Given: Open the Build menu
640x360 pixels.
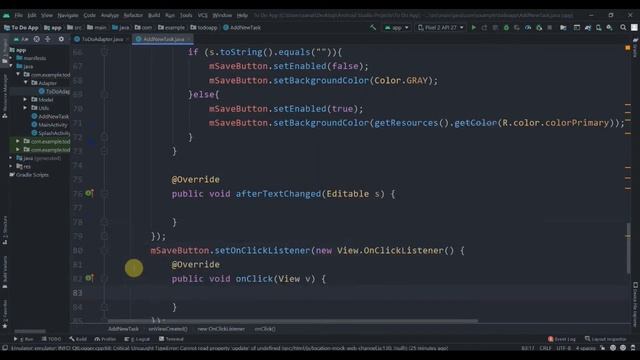Looking at the screenshot, I should click(154, 15).
